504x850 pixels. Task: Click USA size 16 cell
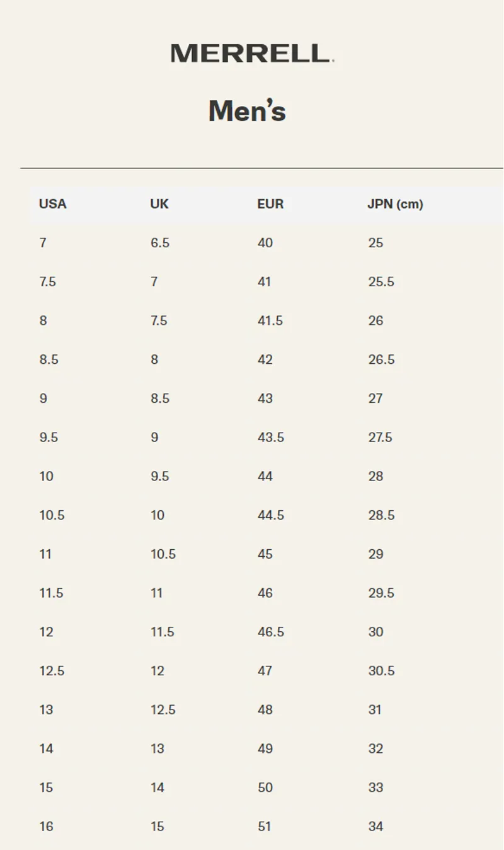pos(46,827)
